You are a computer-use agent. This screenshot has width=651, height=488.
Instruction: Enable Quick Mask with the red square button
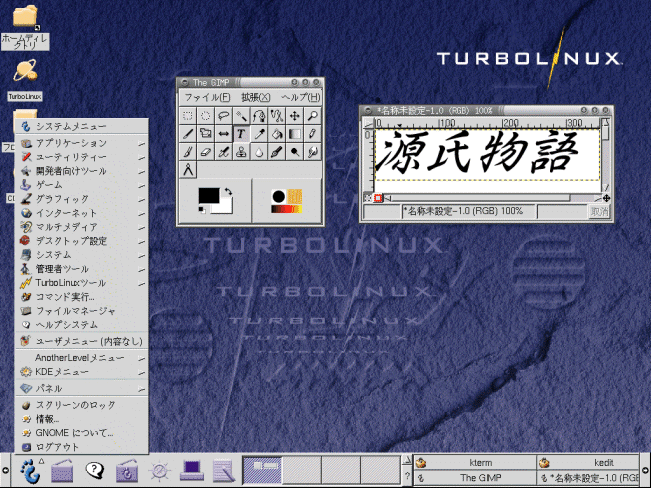coord(378,198)
